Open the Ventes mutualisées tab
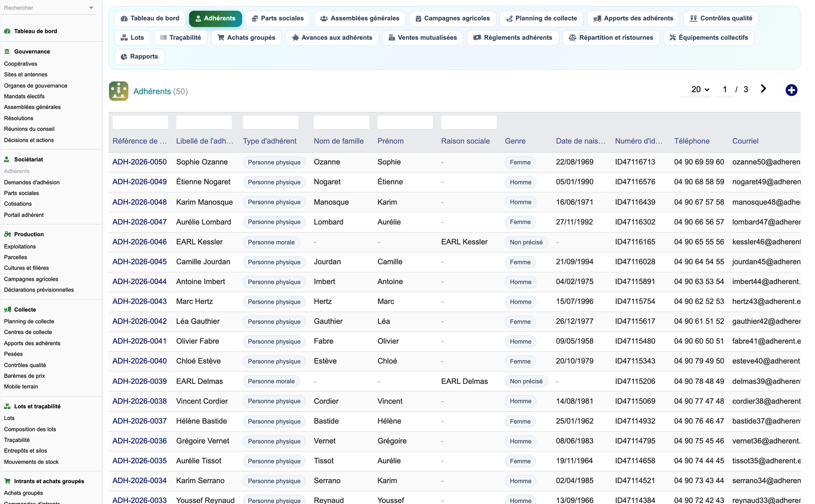The height and width of the screenshot is (504, 815). tap(423, 38)
